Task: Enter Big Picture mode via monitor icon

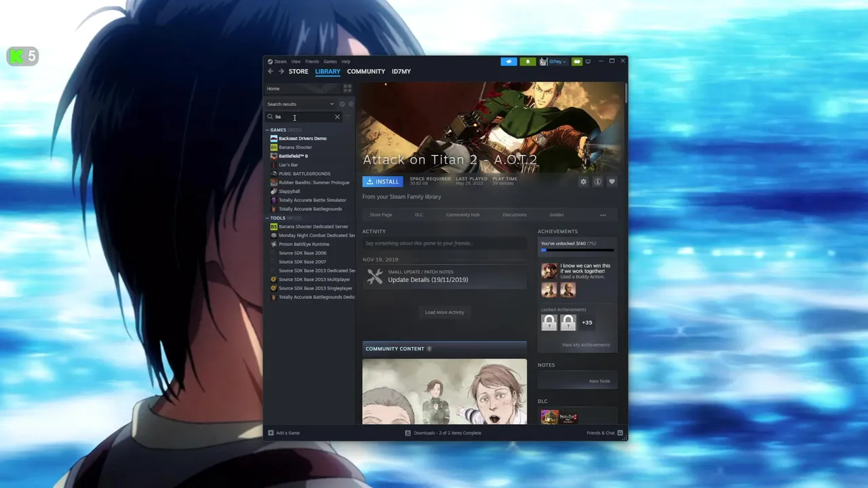Action: 588,62
